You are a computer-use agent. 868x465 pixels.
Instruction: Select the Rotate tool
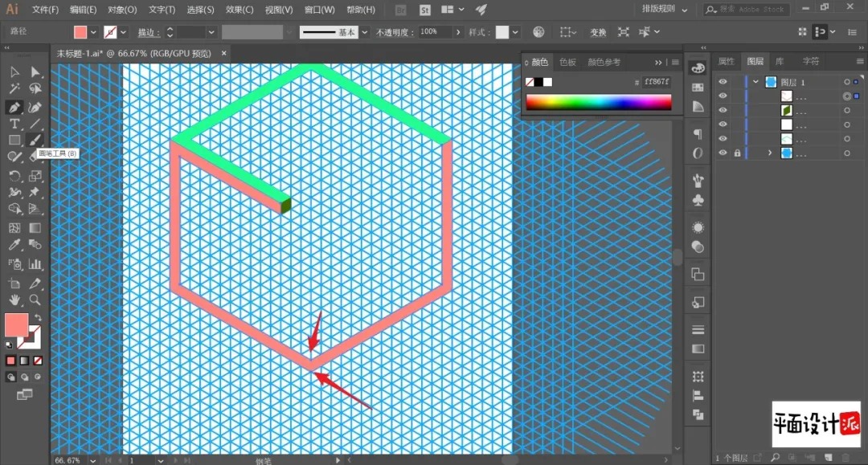click(x=14, y=176)
